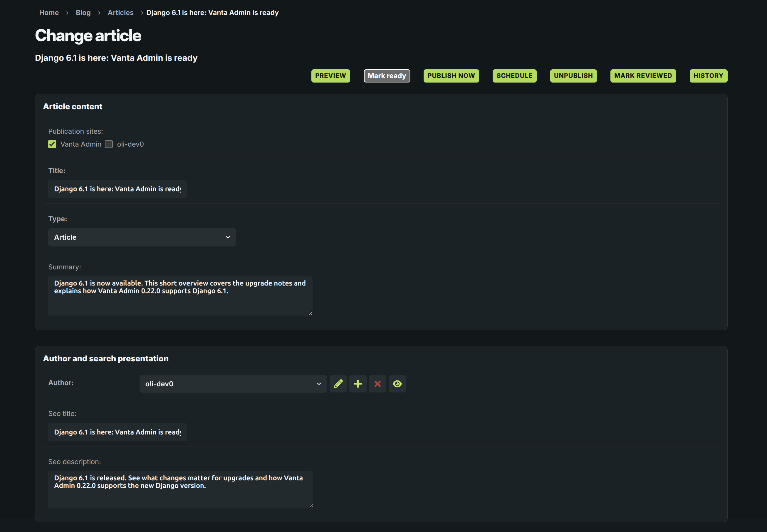Image resolution: width=767 pixels, height=532 pixels.
Task: Open the Schedule action
Action: coord(514,76)
